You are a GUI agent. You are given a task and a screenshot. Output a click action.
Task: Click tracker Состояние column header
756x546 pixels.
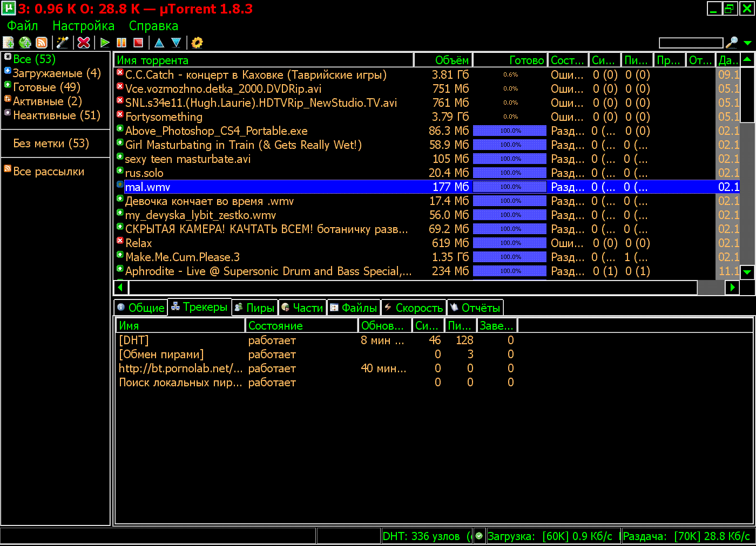302,326
